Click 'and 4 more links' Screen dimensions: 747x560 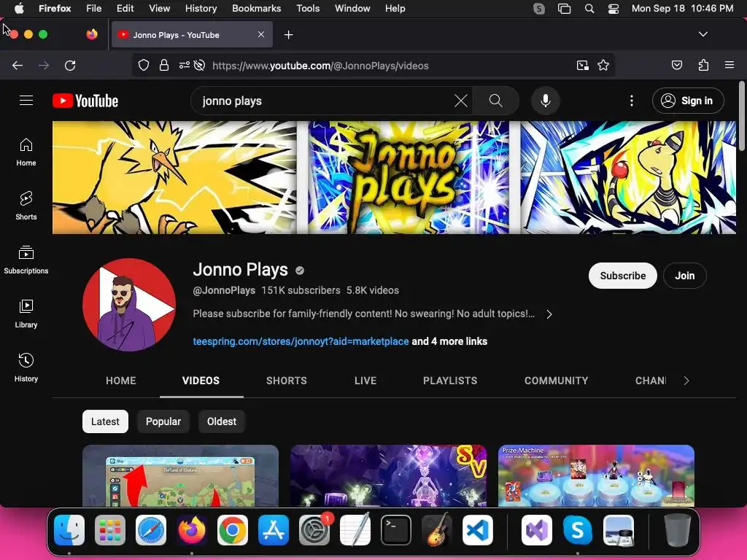click(449, 341)
